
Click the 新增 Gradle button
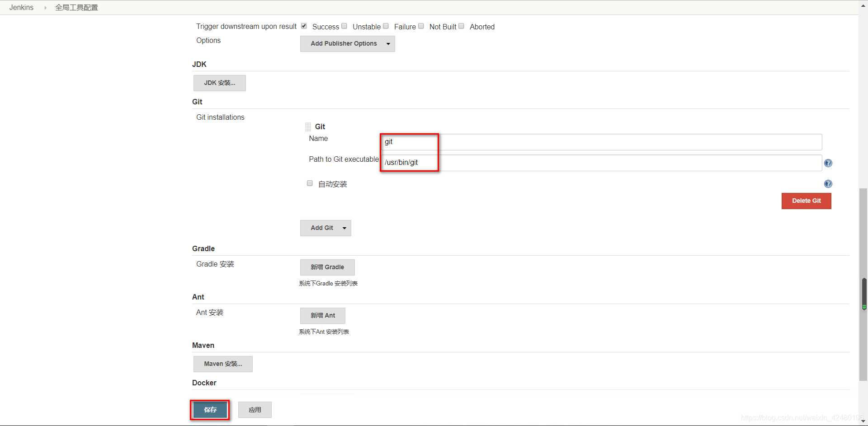click(x=327, y=267)
